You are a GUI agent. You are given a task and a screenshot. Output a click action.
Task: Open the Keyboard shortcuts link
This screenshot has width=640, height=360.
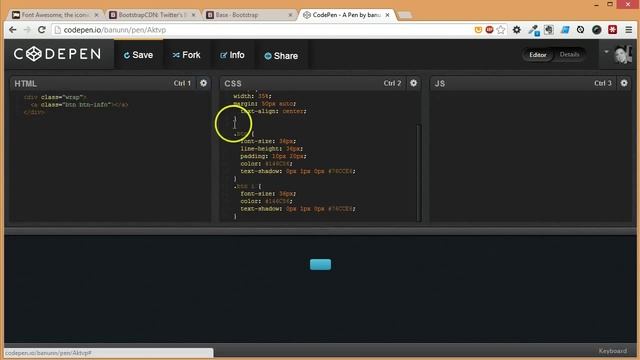(x=612, y=351)
